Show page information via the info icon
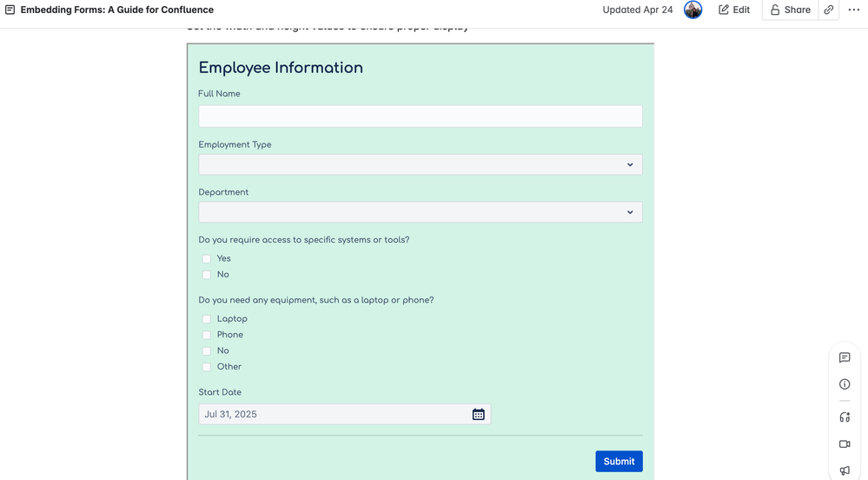The width and height of the screenshot is (868, 480). point(845,384)
